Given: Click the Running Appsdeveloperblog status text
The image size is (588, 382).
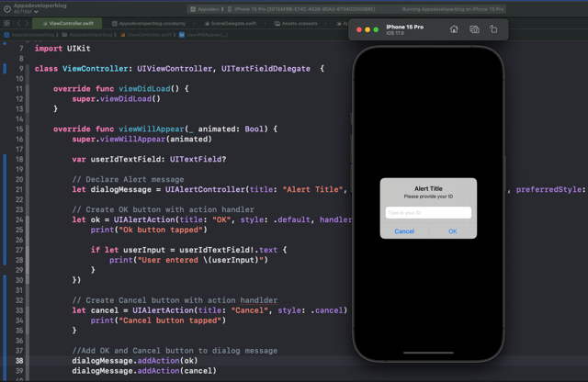Looking at the screenshot, I should (x=453, y=9).
